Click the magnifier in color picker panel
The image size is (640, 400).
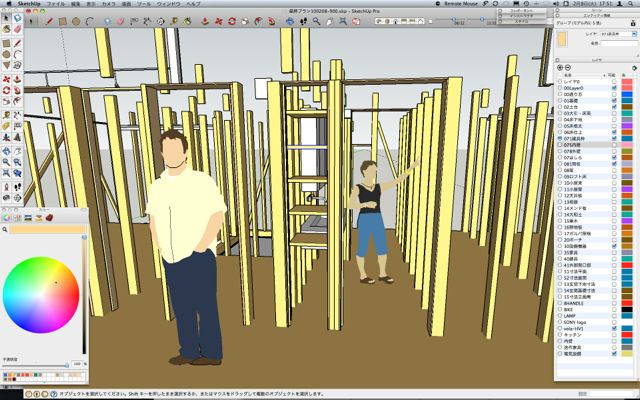point(5,229)
